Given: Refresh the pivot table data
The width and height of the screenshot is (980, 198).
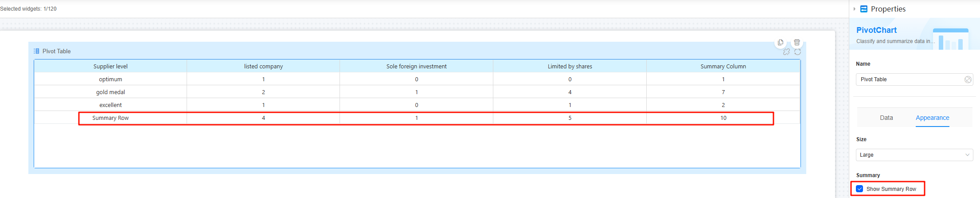Looking at the screenshot, I should (x=798, y=52).
